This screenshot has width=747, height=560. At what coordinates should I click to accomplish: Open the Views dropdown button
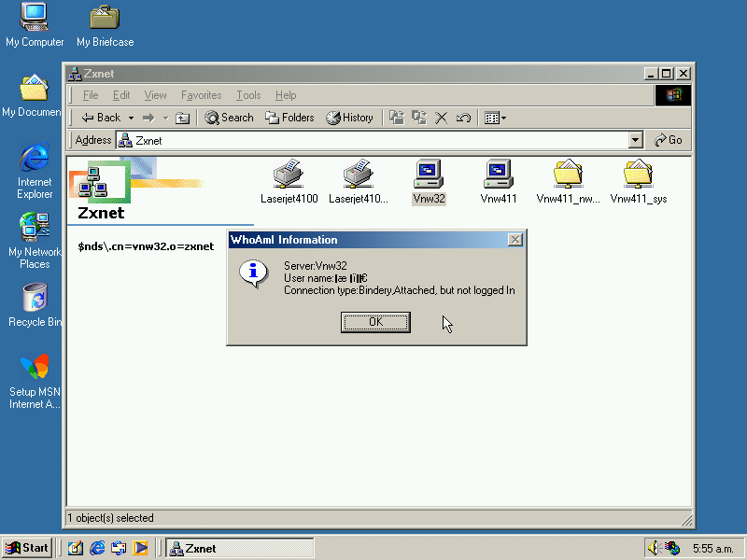pyautogui.click(x=495, y=118)
